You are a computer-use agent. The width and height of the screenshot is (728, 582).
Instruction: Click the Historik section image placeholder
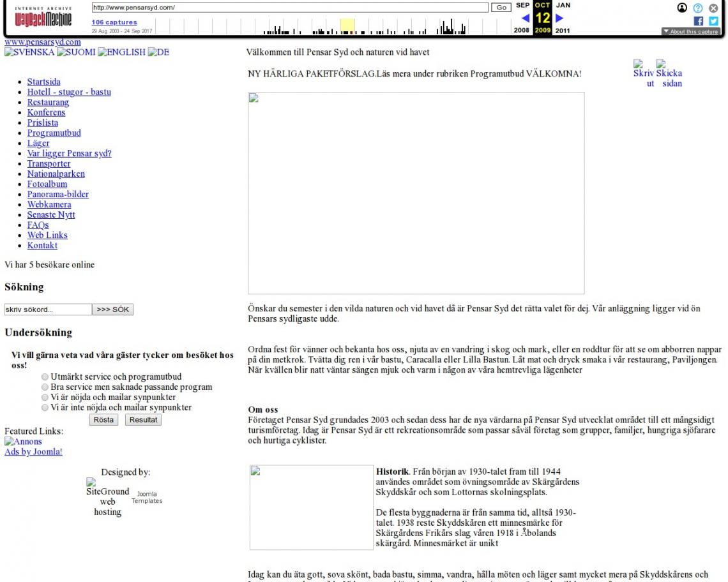pyautogui.click(x=312, y=507)
